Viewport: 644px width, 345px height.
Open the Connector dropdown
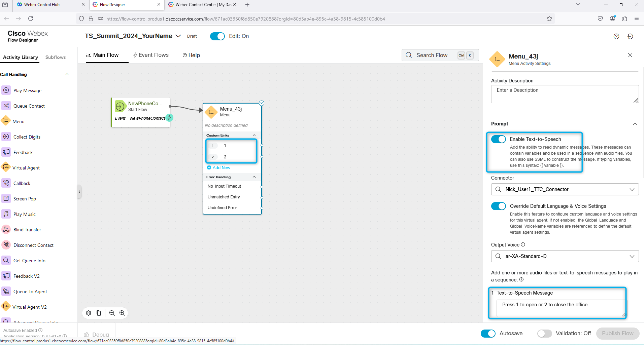click(565, 189)
